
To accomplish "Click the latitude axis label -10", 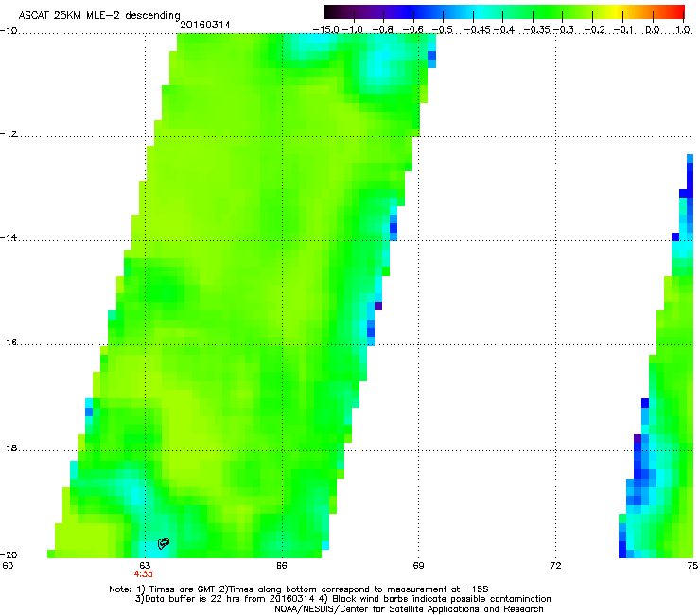I will 9,31.
